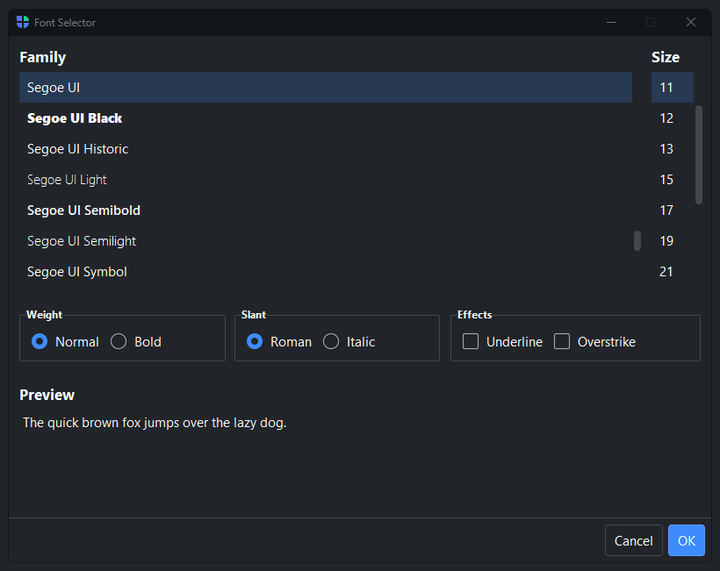This screenshot has height=571, width=720.
Task: Click the Font Selector app icon
Action: pos(22,22)
